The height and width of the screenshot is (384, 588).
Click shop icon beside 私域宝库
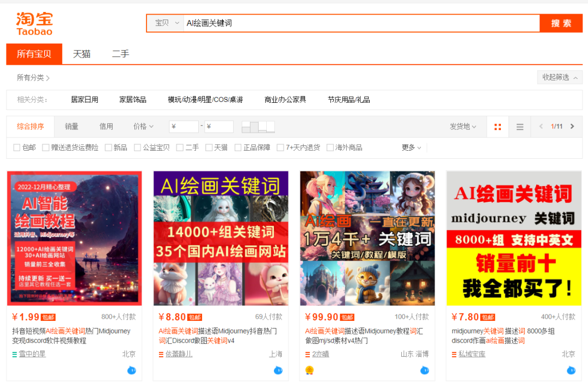[x=454, y=354]
